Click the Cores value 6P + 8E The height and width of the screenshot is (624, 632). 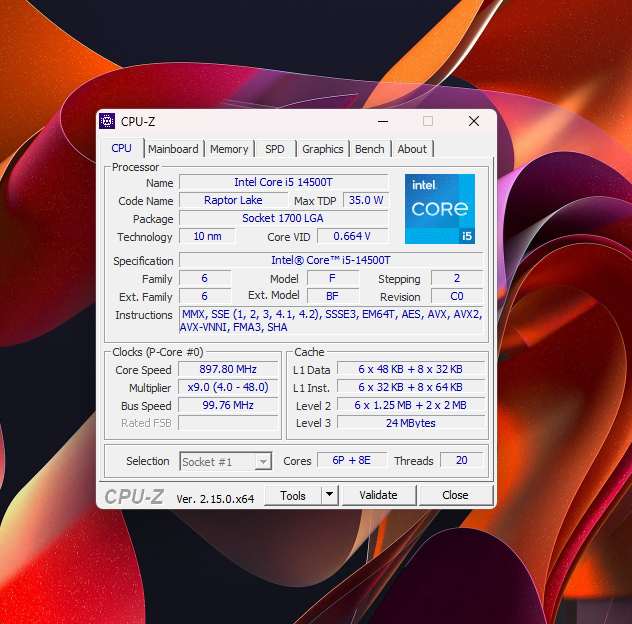pyautogui.click(x=352, y=460)
